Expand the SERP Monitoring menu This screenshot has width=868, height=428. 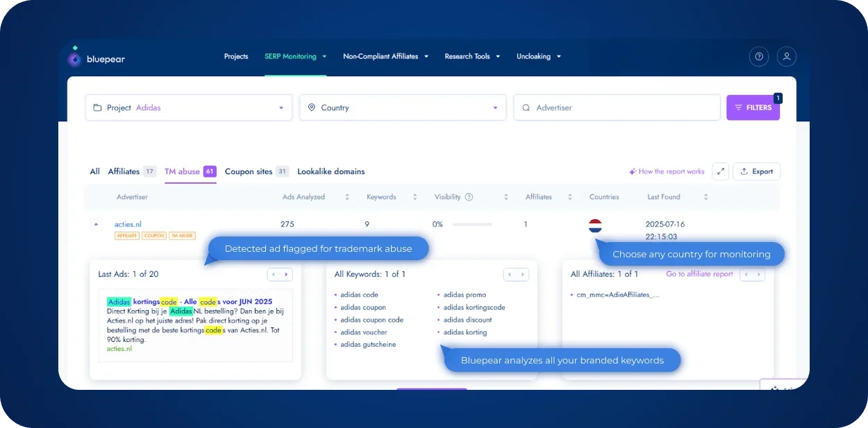coord(296,57)
